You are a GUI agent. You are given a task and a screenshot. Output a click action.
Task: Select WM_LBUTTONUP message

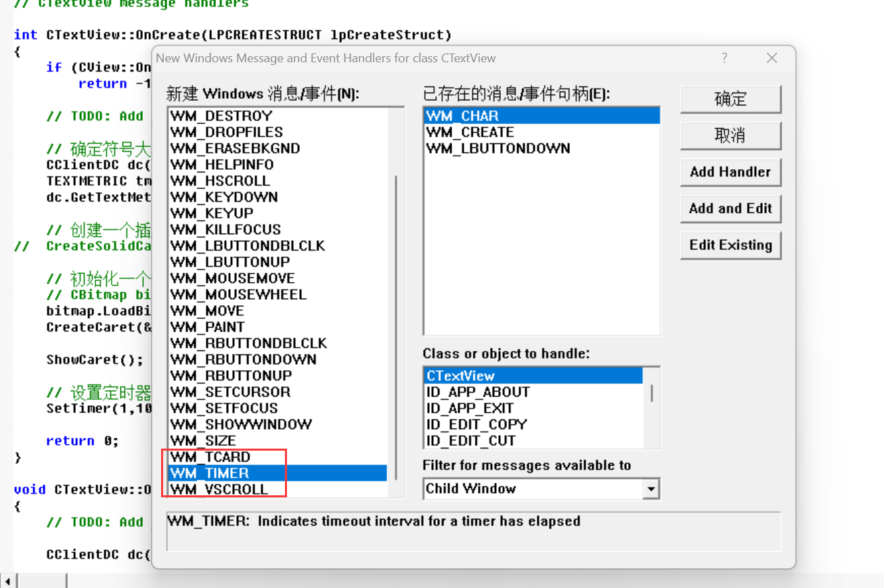coord(278,262)
